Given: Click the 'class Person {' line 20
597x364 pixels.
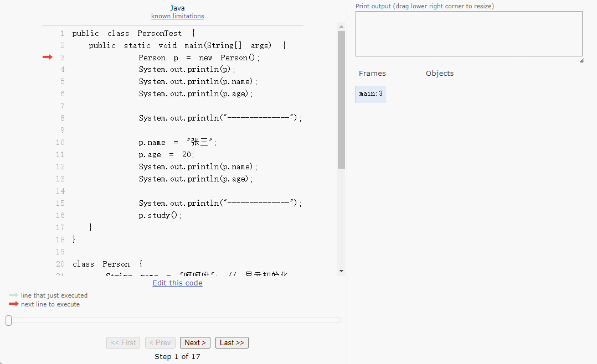Looking at the screenshot, I should click(x=107, y=264).
